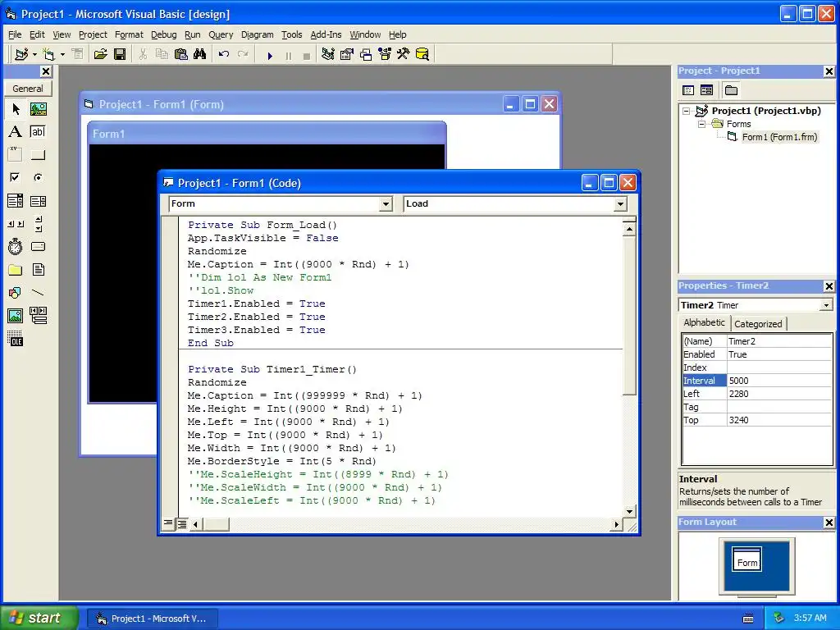Switch to Full Module View toggle
Screen dimensions: 840x630
[182, 523]
